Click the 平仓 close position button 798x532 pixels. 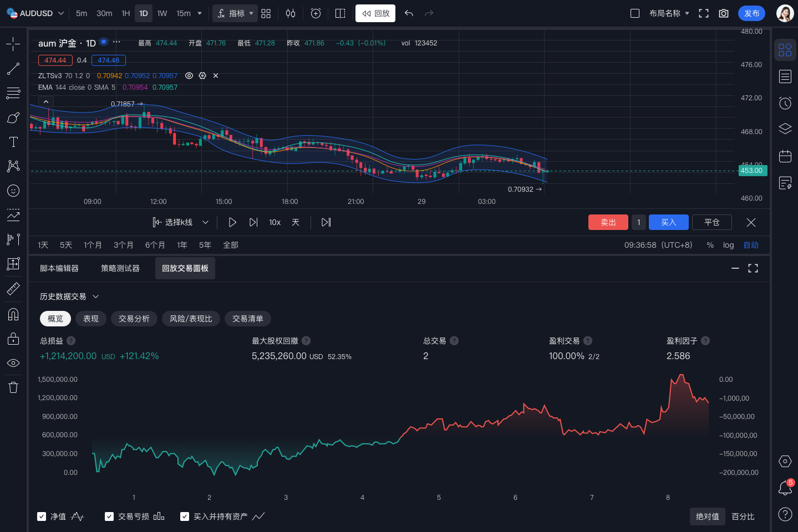coord(712,222)
